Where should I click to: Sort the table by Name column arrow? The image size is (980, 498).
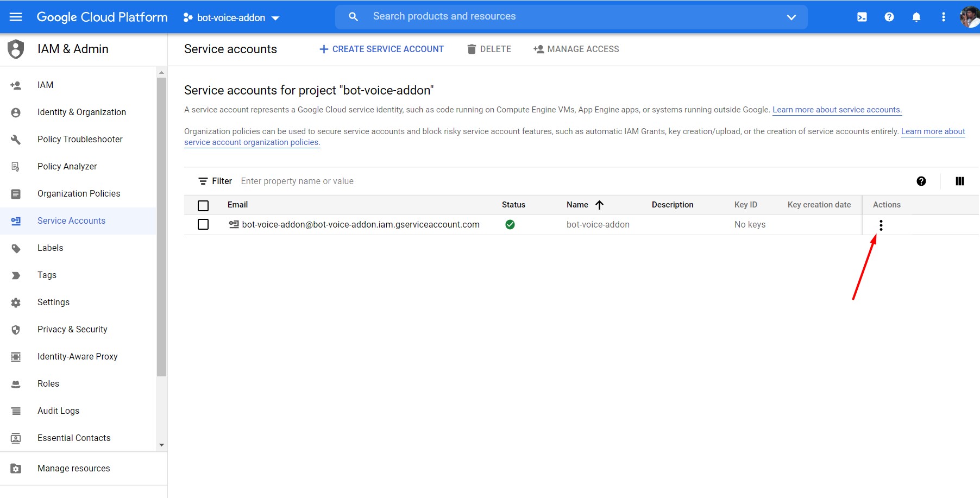[x=599, y=205]
